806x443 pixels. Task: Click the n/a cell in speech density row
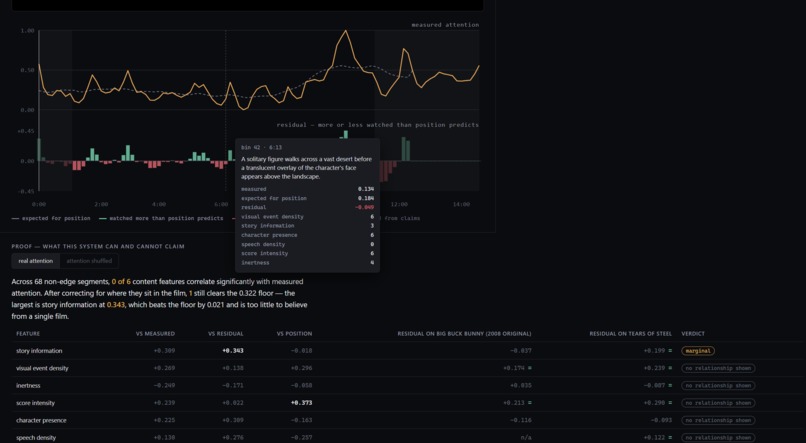[526, 438]
